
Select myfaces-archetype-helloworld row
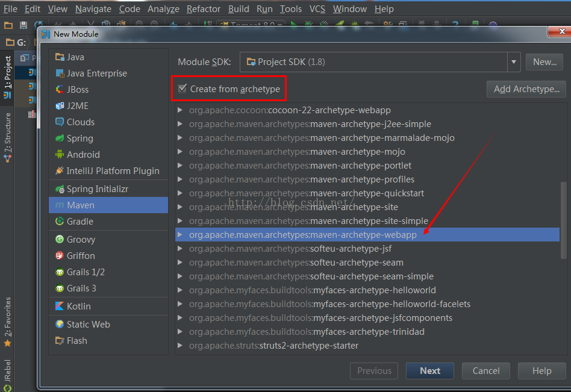[367, 290]
